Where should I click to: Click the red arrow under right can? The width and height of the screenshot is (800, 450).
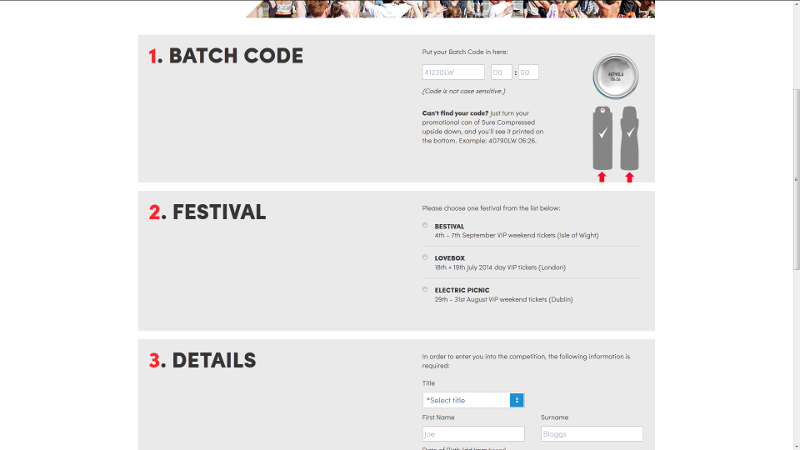[x=630, y=177]
